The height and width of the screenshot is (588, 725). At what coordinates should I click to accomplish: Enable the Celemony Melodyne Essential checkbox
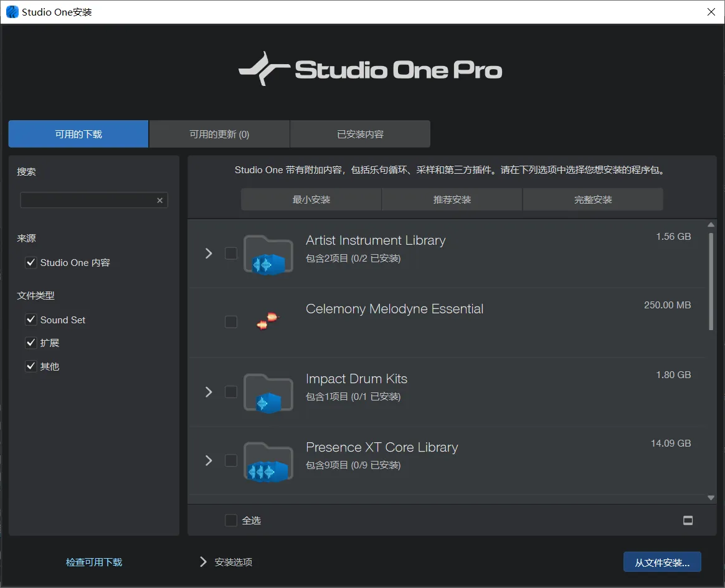pos(231,322)
